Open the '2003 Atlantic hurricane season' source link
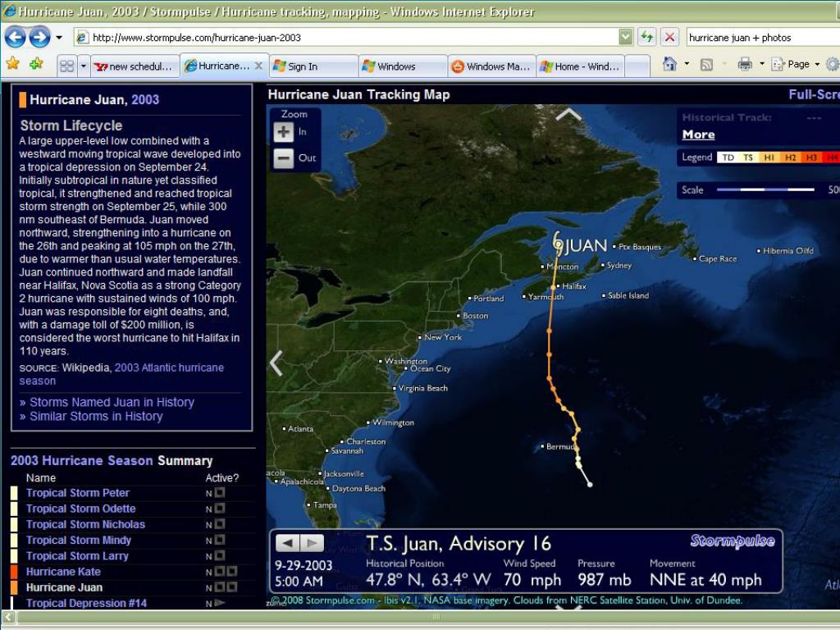The width and height of the screenshot is (840, 630). 121,374
